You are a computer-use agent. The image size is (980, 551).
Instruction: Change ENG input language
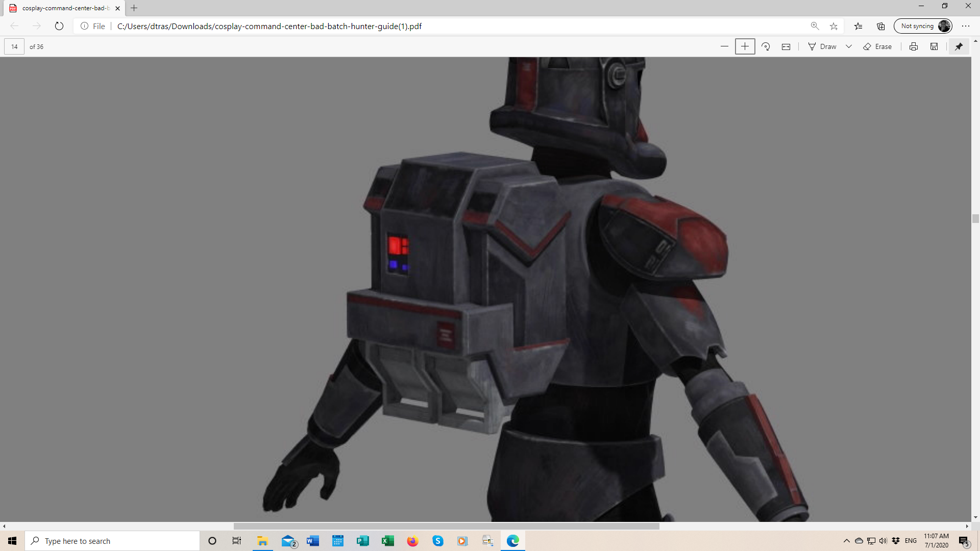pyautogui.click(x=911, y=541)
